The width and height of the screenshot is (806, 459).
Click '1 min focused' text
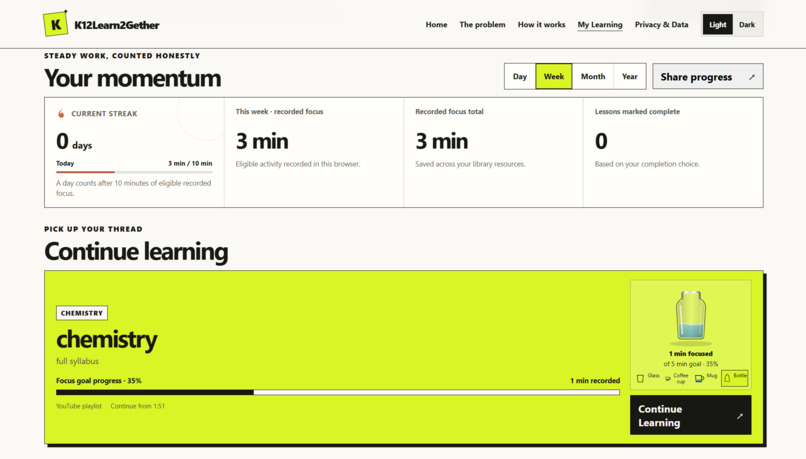click(690, 354)
